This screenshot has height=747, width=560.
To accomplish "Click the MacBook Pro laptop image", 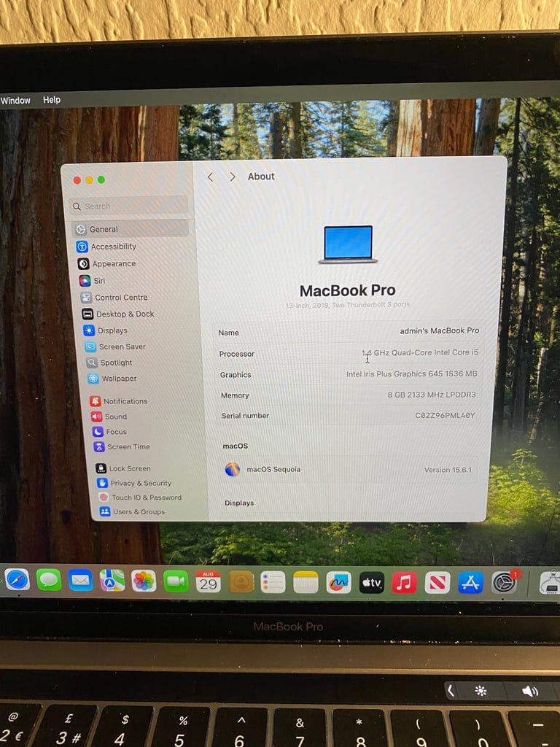I will (348, 244).
